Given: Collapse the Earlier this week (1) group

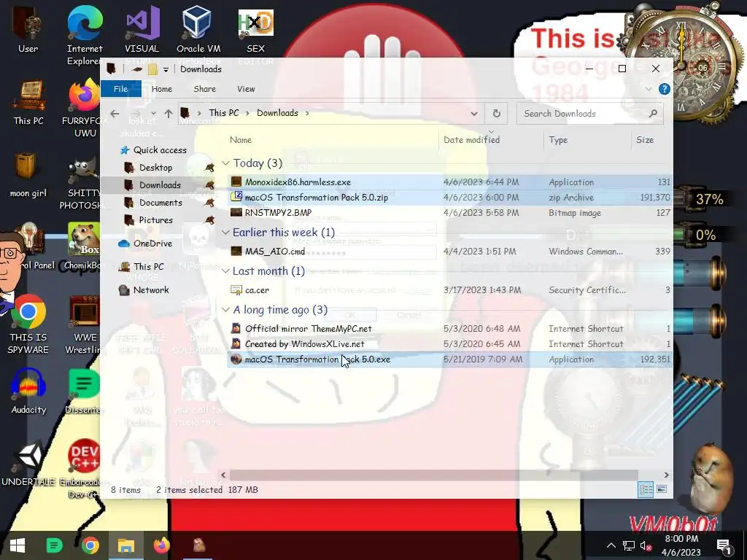Looking at the screenshot, I should (x=226, y=233).
